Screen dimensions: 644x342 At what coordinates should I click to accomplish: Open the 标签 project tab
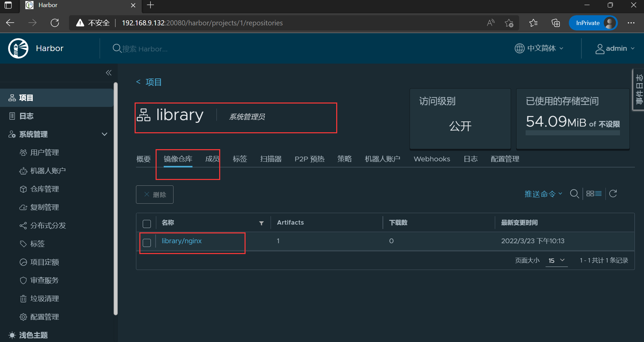[240, 159]
